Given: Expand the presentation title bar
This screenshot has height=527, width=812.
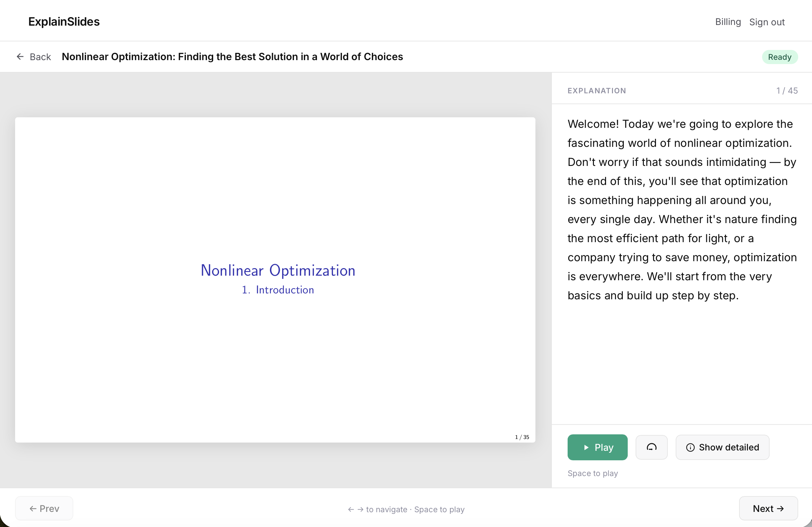Looking at the screenshot, I should click(232, 57).
